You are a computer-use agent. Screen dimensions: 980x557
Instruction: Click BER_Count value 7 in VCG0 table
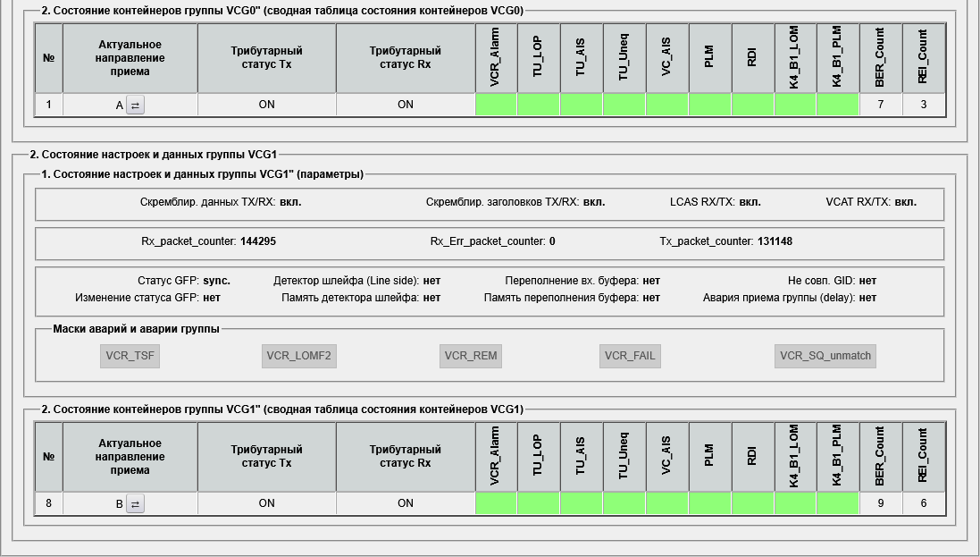point(880,105)
